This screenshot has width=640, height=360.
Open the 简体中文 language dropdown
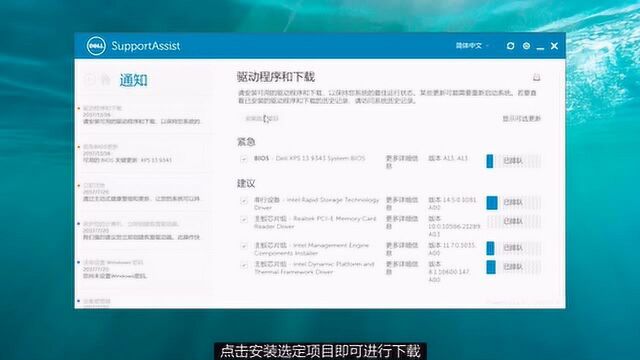(x=472, y=46)
